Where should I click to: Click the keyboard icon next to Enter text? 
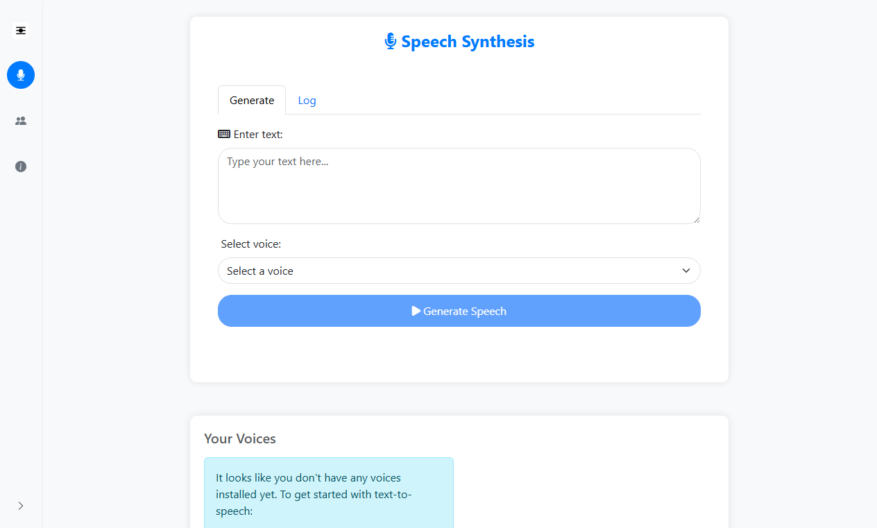pyautogui.click(x=224, y=134)
